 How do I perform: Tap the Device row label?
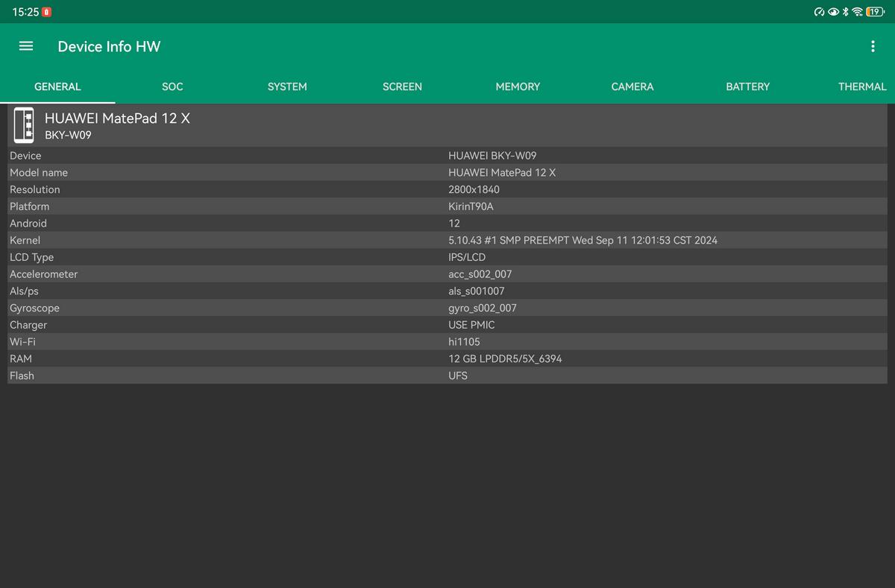pos(25,156)
